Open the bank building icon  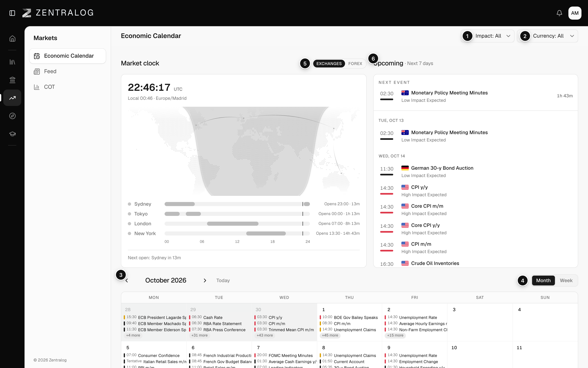(x=12, y=80)
